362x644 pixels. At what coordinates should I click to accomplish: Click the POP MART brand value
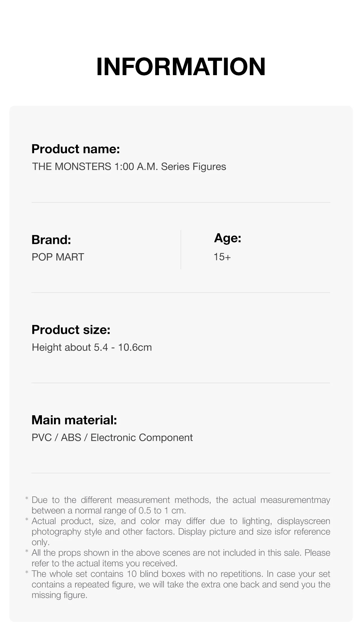click(x=58, y=257)
